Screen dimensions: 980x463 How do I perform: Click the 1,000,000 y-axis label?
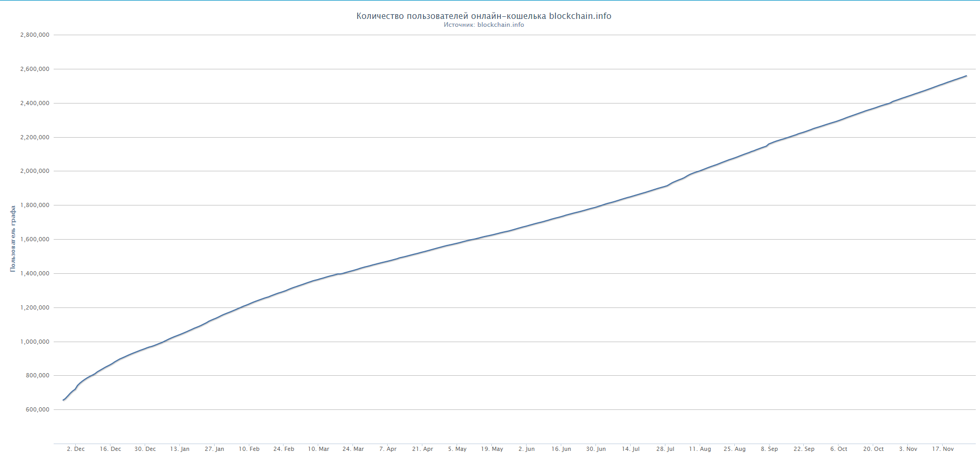pos(35,342)
